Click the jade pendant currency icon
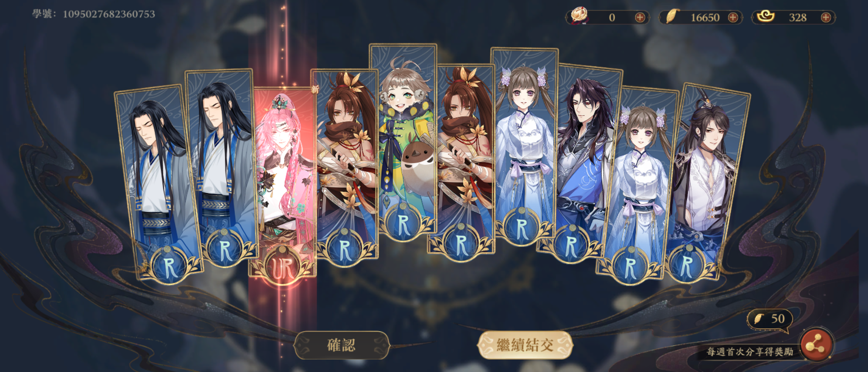868x372 pixels. click(579, 16)
